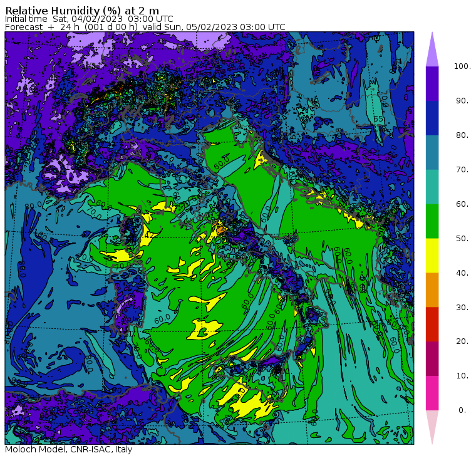Click the "Relative Humidity (%) at 2 m" title

click(82, 11)
